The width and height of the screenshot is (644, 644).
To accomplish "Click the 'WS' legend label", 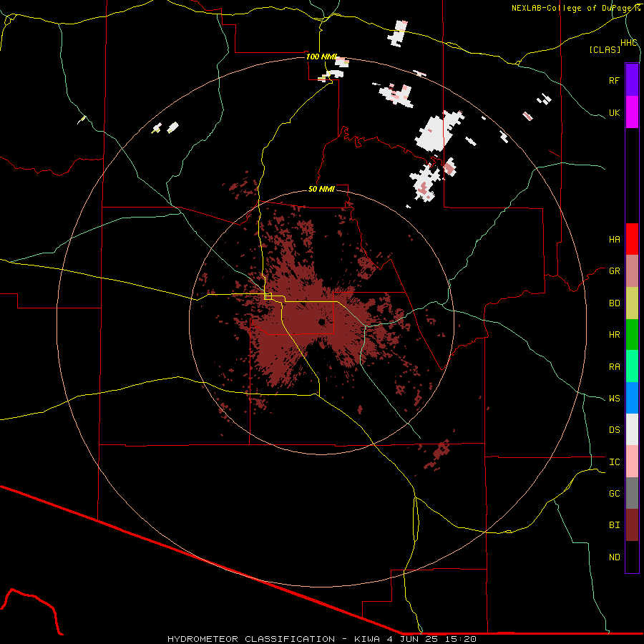I will [614, 399].
